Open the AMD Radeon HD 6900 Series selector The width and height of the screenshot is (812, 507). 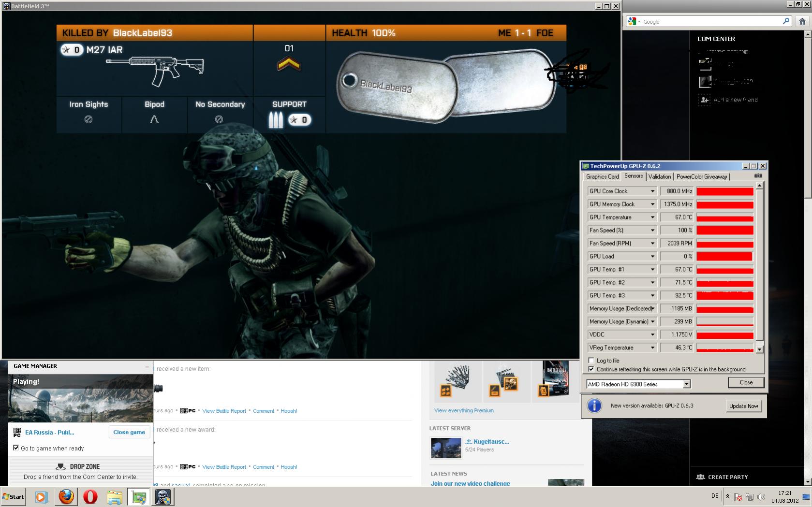[638, 384]
